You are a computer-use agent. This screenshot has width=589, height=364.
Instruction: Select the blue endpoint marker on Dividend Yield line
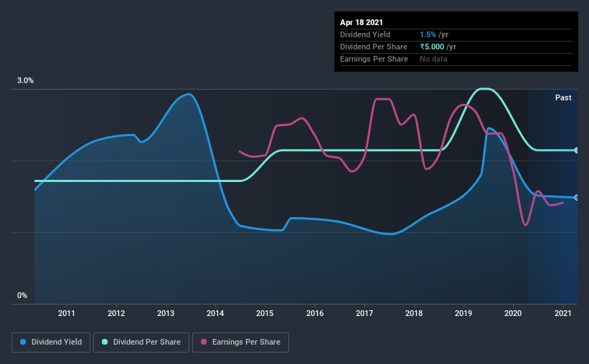(577, 197)
